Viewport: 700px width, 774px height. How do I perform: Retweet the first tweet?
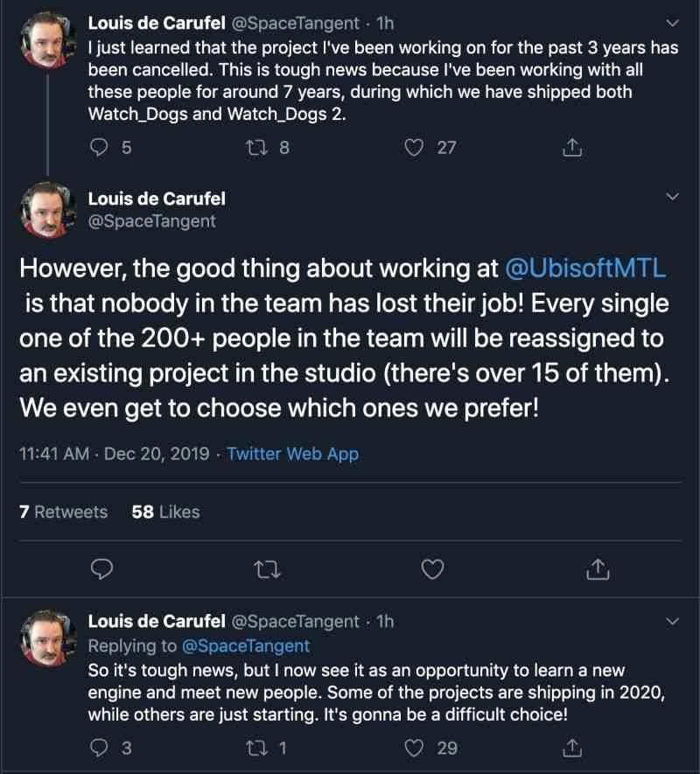point(258,147)
